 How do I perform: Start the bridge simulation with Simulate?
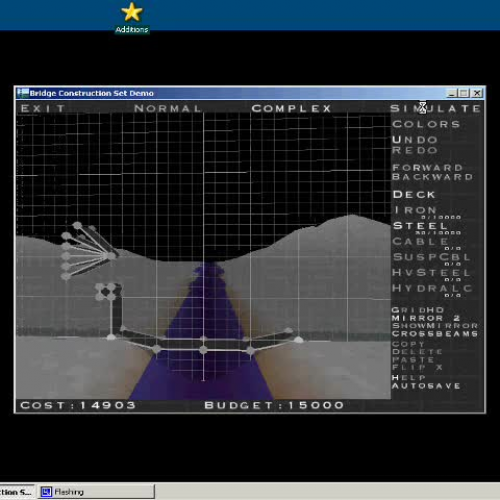pyautogui.click(x=435, y=108)
